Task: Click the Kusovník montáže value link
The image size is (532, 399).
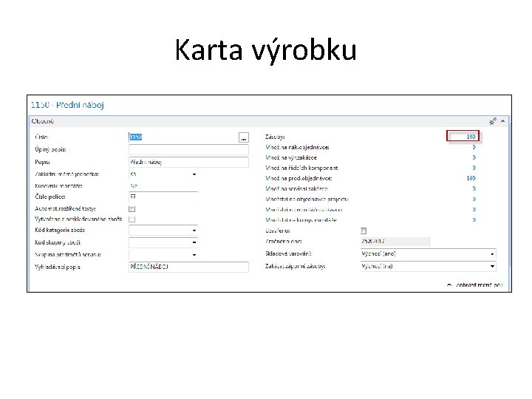Action: pyautogui.click(x=134, y=186)
